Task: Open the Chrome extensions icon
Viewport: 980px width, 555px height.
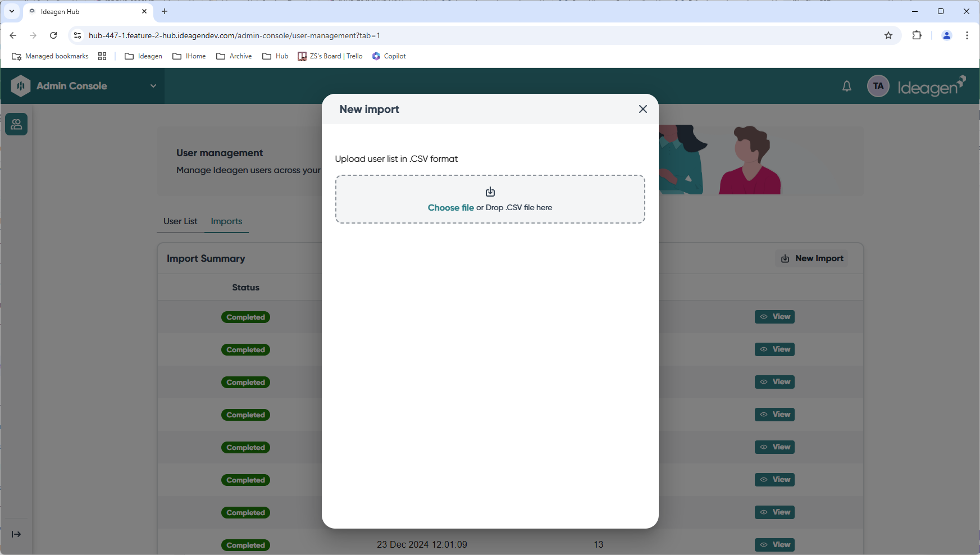Action: coord(917,35)
